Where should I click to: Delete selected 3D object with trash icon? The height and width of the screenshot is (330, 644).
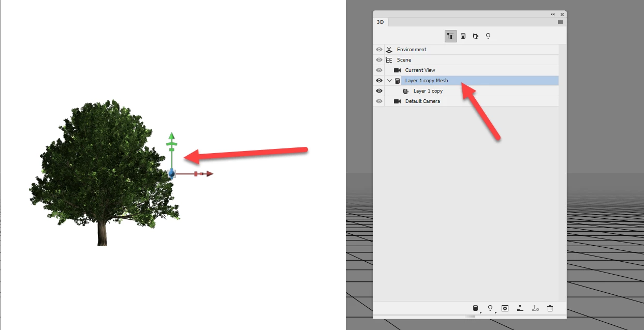pos(550,308)
